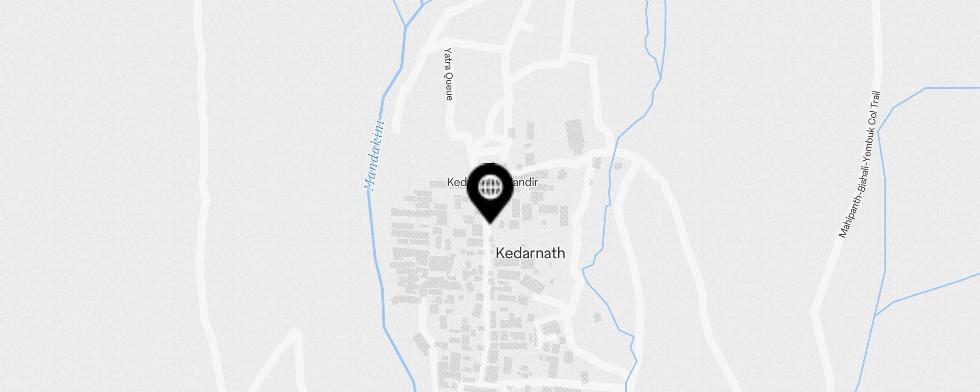
Task: Select the Kedarnath town label
Action: point(530,253)
